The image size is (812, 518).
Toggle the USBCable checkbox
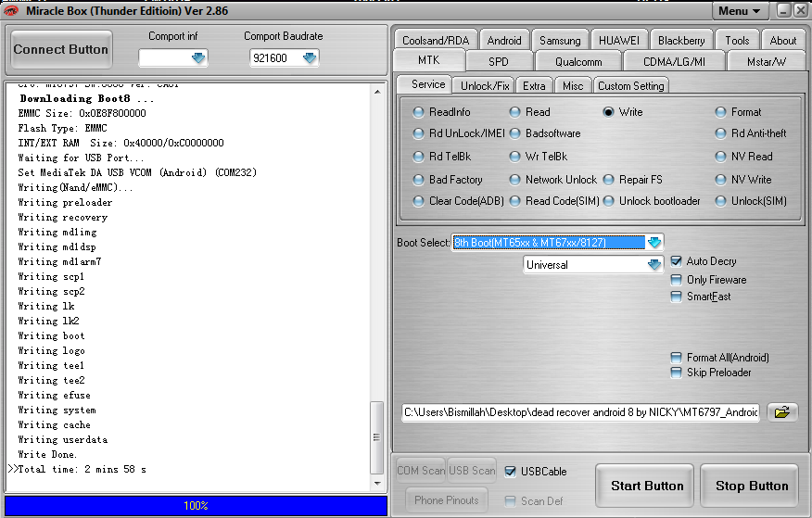(x=510, y=472)
